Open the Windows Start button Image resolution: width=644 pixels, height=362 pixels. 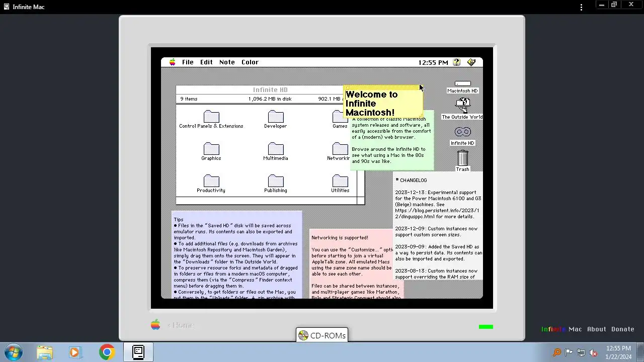tap(13, 352)
